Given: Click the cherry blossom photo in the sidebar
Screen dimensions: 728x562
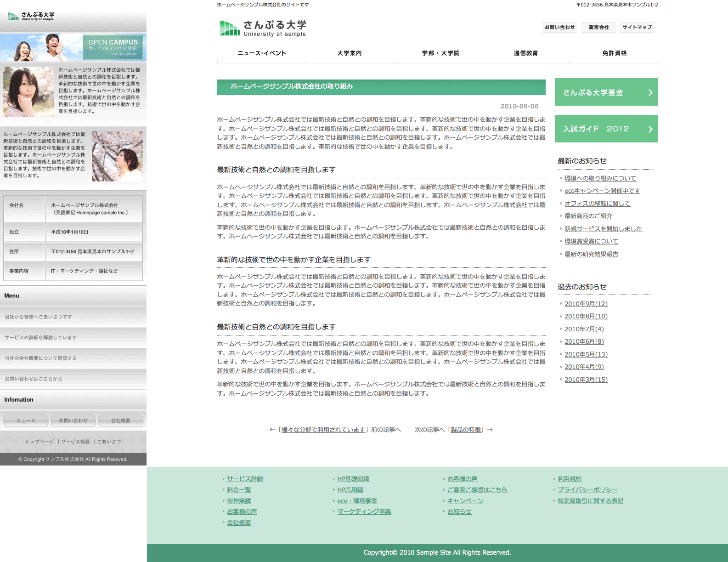Looking at the screenshot, I should [117, 156].
